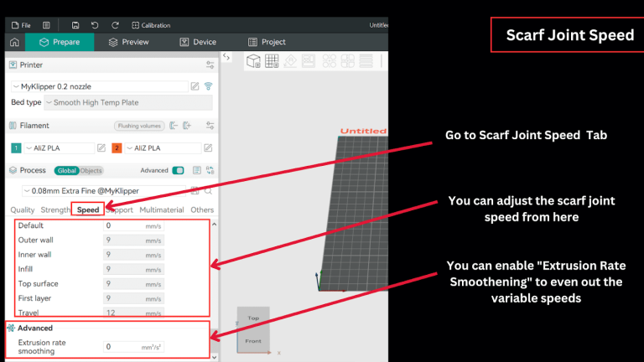This screenshot has height=362, width=644.
Task: Click the Add model cube icon
Action: click(x=253, y=61)
